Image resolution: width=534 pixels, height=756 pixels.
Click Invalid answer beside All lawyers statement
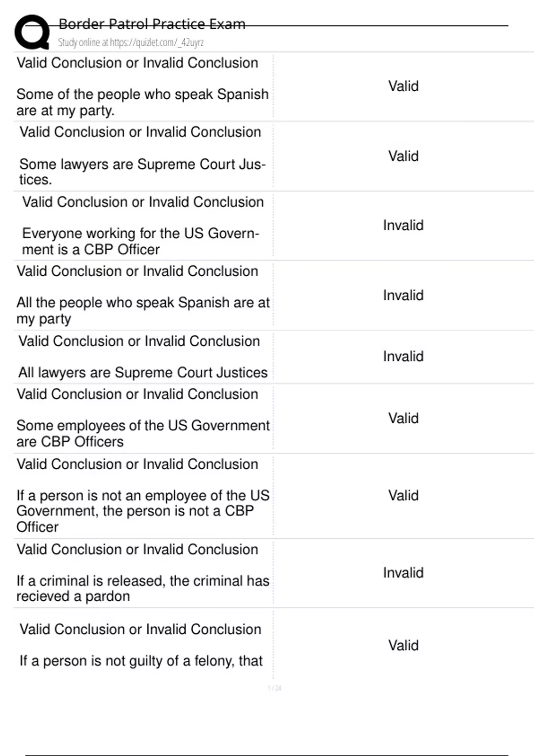403,356
